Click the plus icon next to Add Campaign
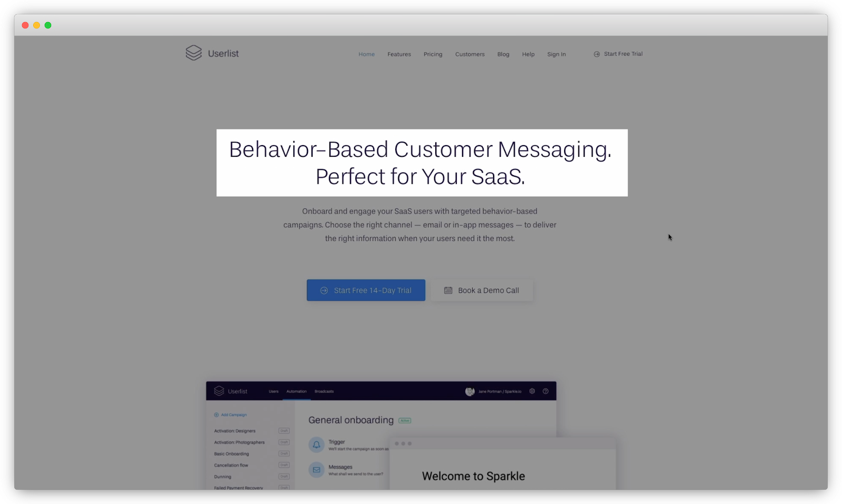Screen dimensions: 842x504 tap(216, 415)
